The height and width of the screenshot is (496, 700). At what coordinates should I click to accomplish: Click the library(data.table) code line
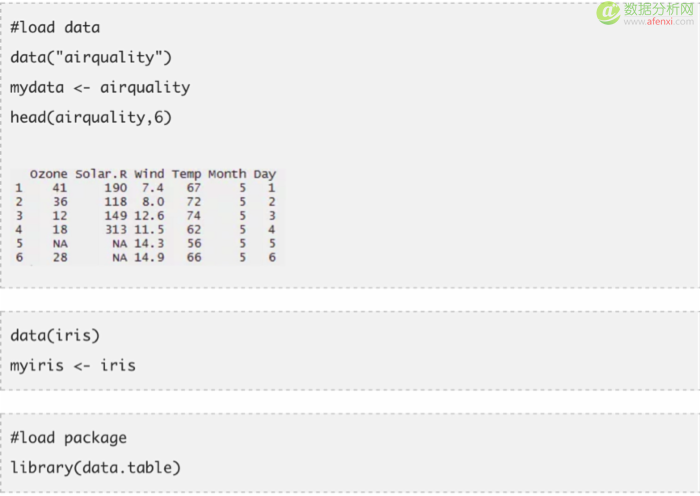pos(96,467)
